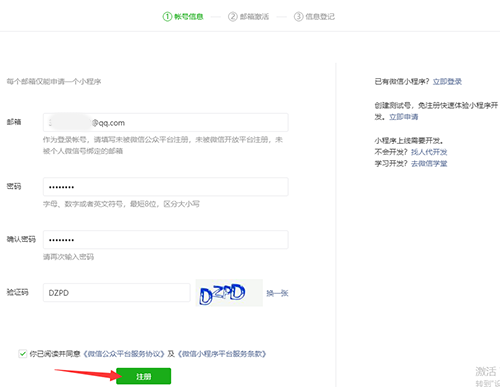500x387 pixels.
Task: Open the 微信公众平台服务协议 link
Action: click(124, 354)
